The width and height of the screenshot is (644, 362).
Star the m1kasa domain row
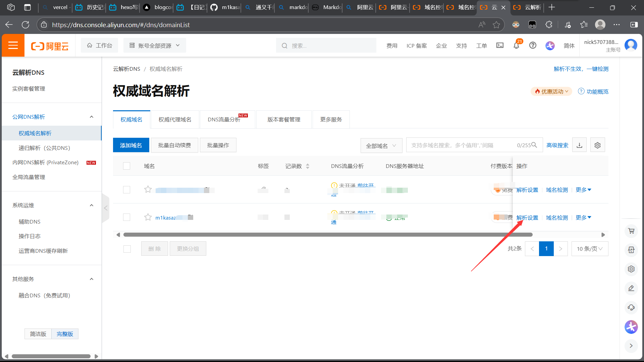pyautogui.click(x=148, y=217)
